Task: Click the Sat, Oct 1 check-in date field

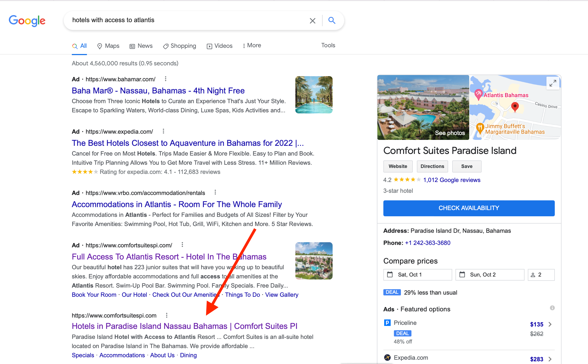Action: click(x=417, y=275)
